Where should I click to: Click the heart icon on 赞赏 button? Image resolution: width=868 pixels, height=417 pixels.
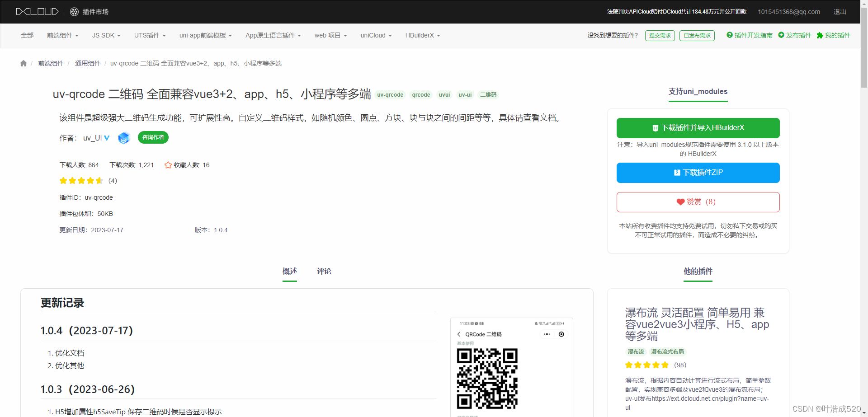680,202
